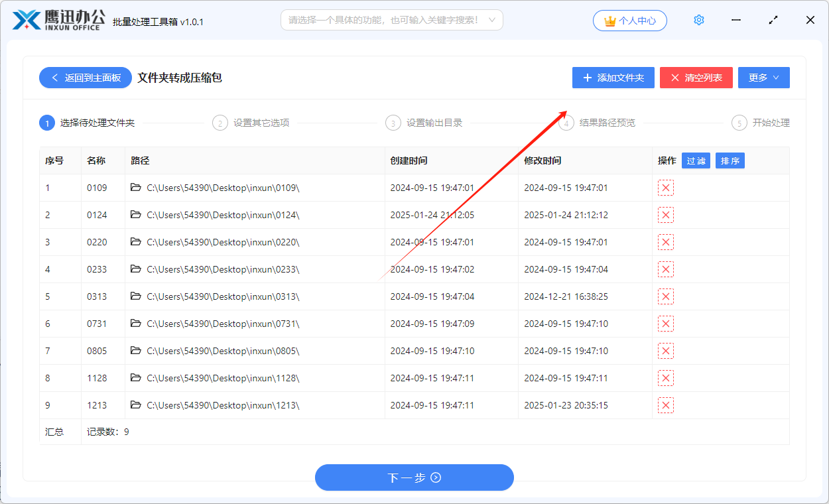Click the folder icon in the 0313 path
Viewport: 829px width, 504px height.
[136, 296]
